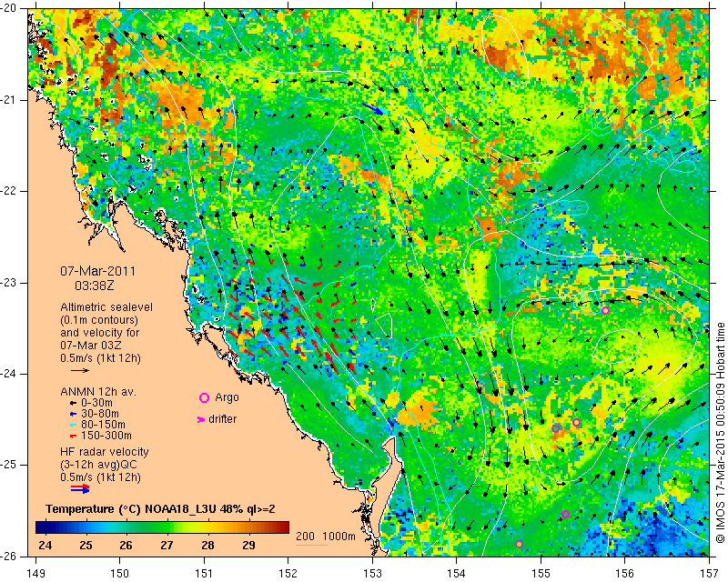Image resolution: width=728 pixels, height=582 pixels.
Task: Click longitude axis label '157'
Action: 710,574
